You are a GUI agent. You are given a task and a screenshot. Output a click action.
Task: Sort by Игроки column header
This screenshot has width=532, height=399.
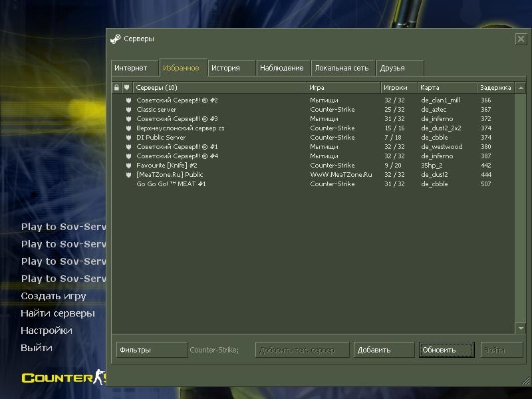click(x=399, y=88)
